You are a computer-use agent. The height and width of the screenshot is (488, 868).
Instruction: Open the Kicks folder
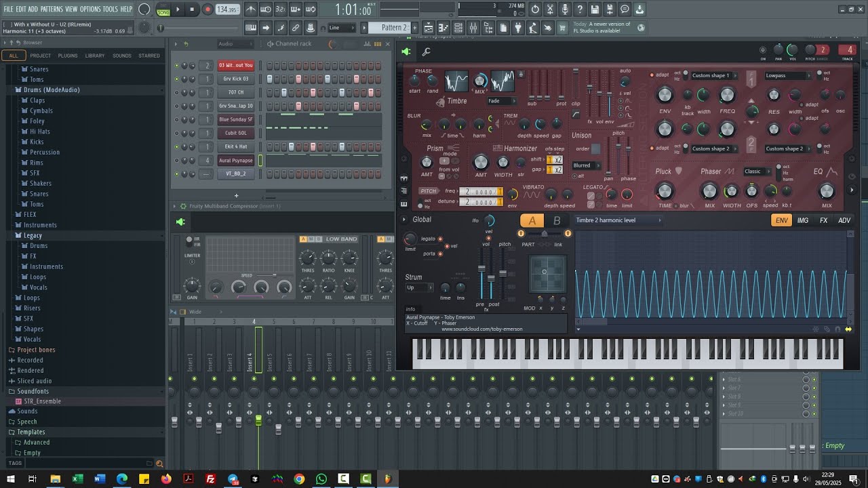(37, 142)
